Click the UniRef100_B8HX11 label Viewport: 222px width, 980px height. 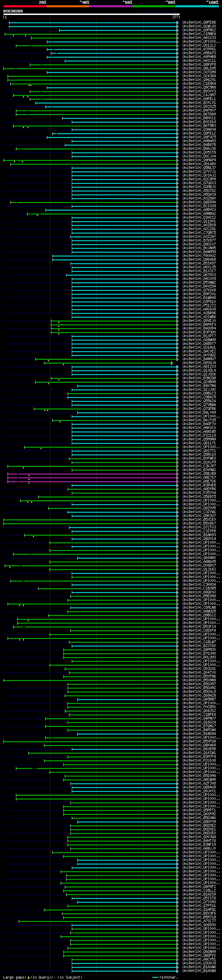199,118
